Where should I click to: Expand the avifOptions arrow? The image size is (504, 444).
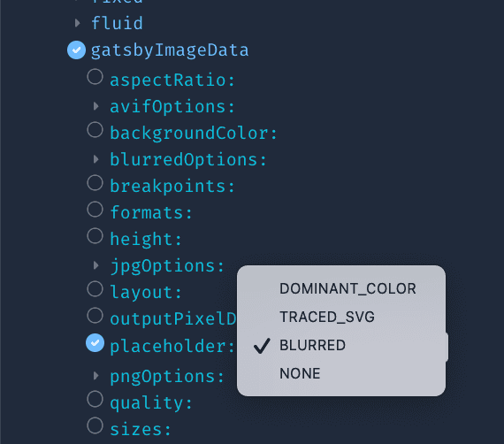[95, 106]
